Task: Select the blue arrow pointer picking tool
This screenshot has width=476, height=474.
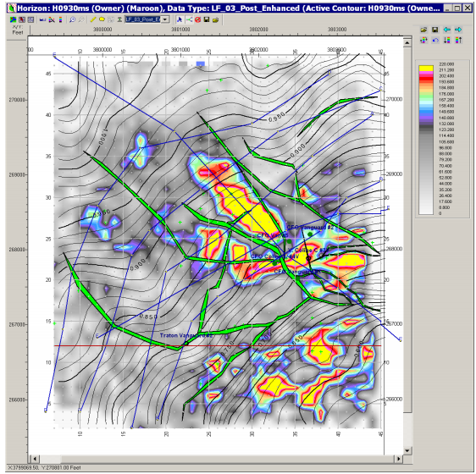Action: (x=180, y=19)
